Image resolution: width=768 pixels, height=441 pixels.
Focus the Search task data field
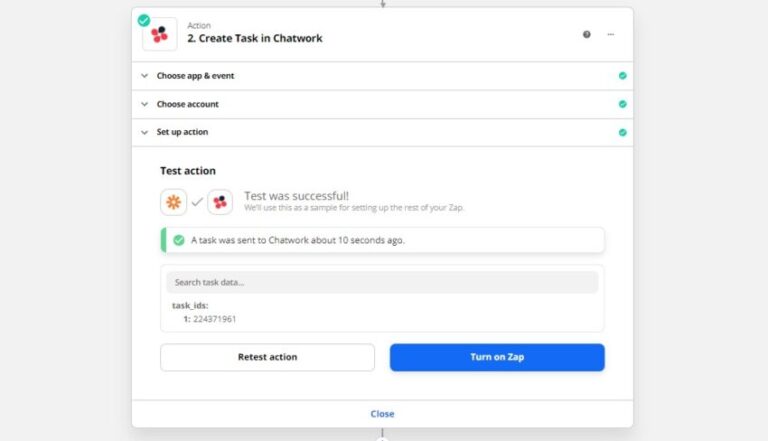[x=382, y=282]
